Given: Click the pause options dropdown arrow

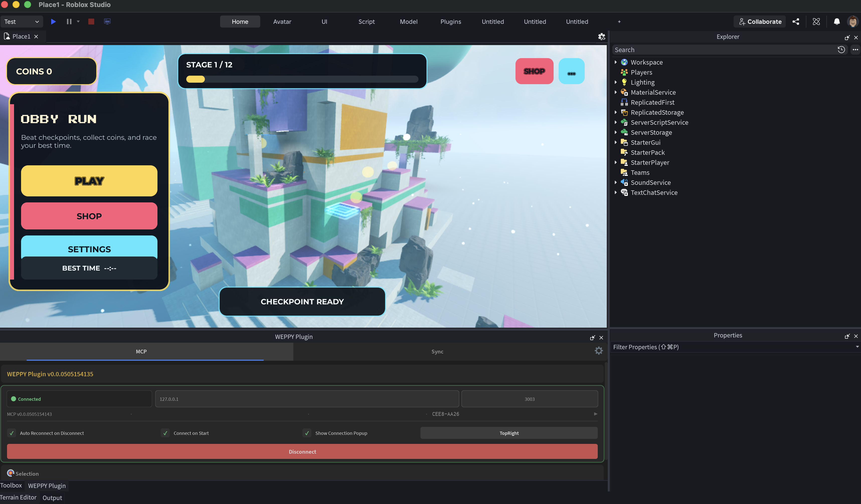Looking at the screenshot, I should [x=78, y=21].
